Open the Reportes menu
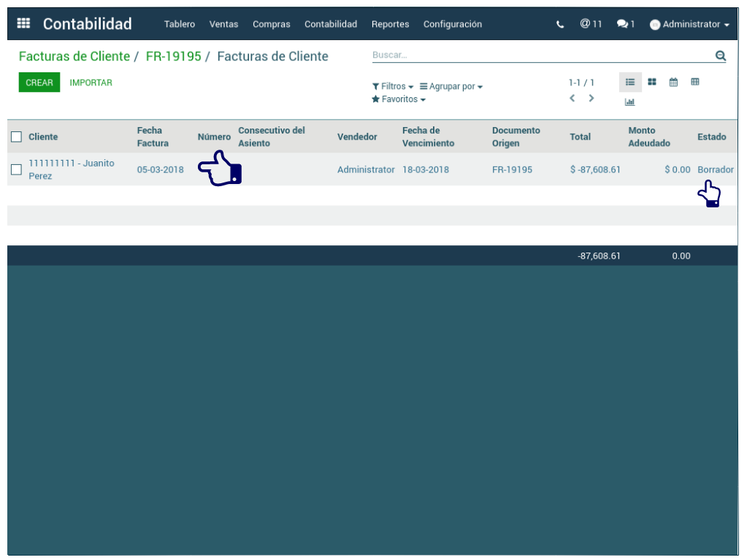Image resolution: width=747 pixels, height=560 pixels. 390,24
